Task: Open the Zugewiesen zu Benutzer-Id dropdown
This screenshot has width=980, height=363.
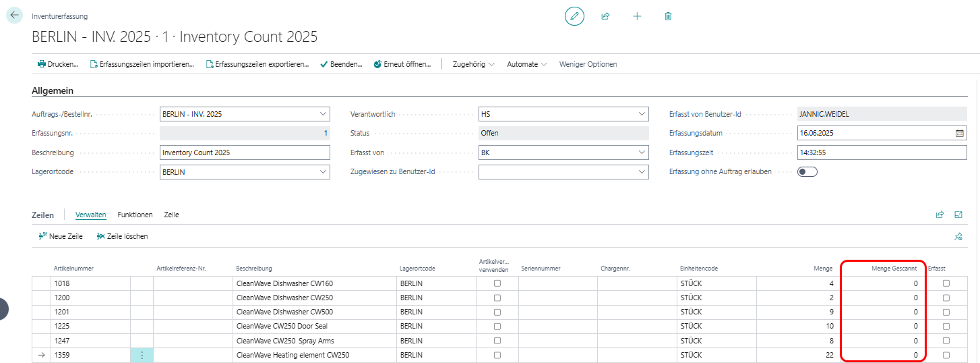Action: (x=642, y=172)
